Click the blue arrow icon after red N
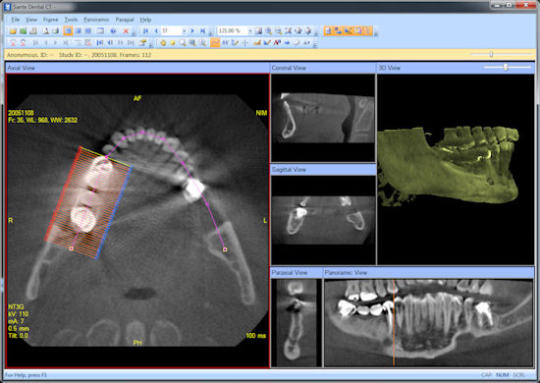This screenshot has height=383, width=540. pyautogui.click(x=287, y=43)
